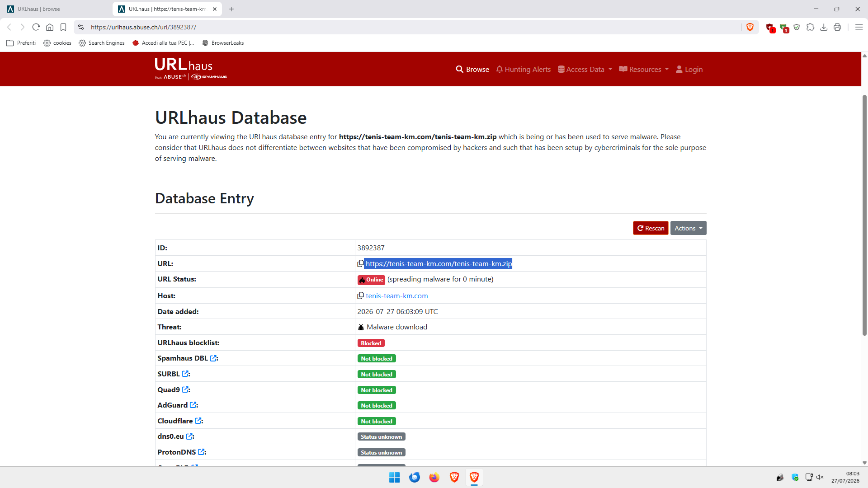
Task: Open the extensions puzzle icon
Action: (x=810, y=27)
